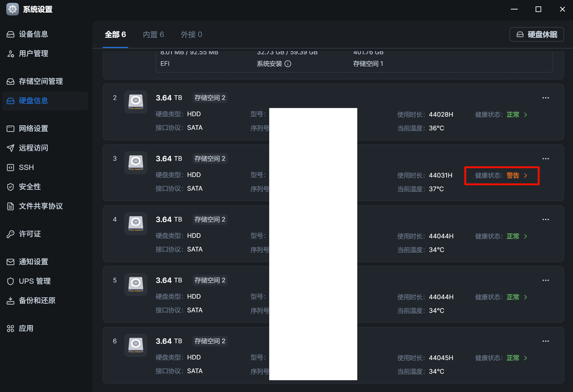Click the info icon beside 系统安装
Image resolution: width=573 pixels, height=392 pixels.
(x=288, y=64)
